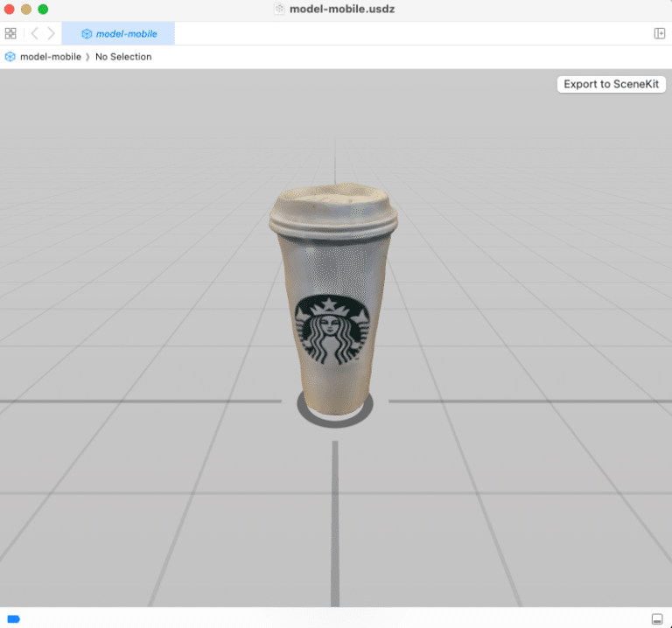Open the related items grid menu

pyautogui.click(x=10, y=33)
